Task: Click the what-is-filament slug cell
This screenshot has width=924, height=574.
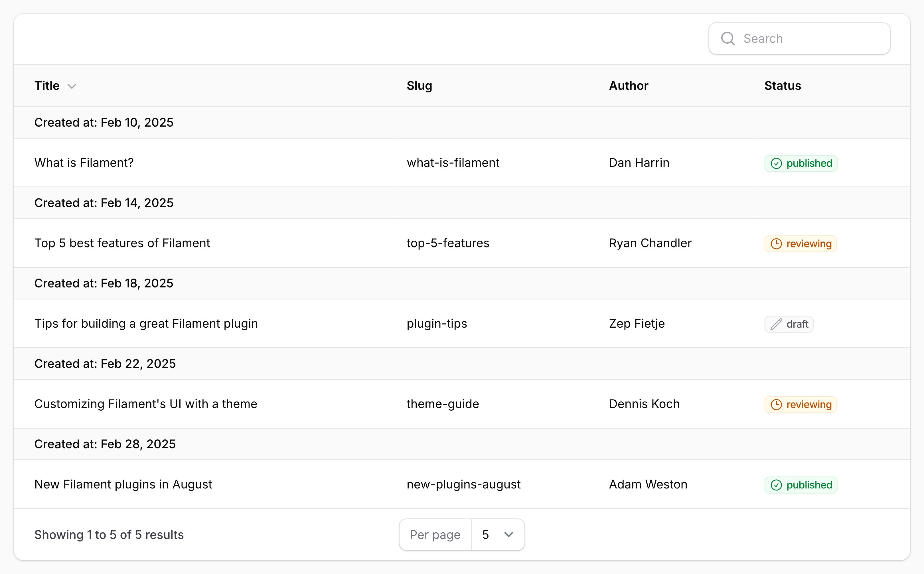Action: tap(453, 163)
